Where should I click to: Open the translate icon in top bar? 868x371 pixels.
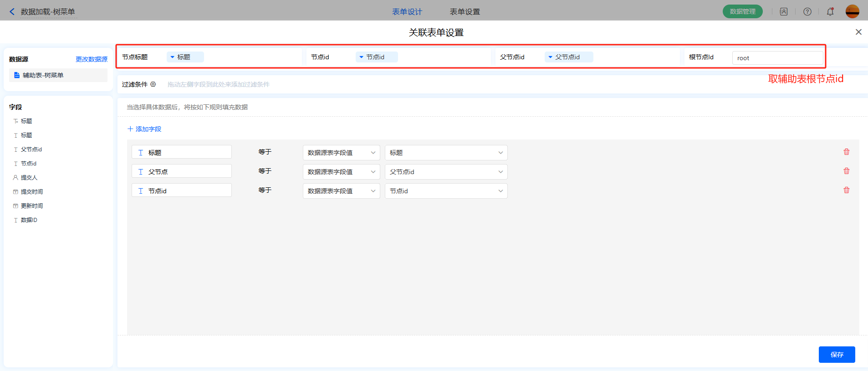coord(783,12)
